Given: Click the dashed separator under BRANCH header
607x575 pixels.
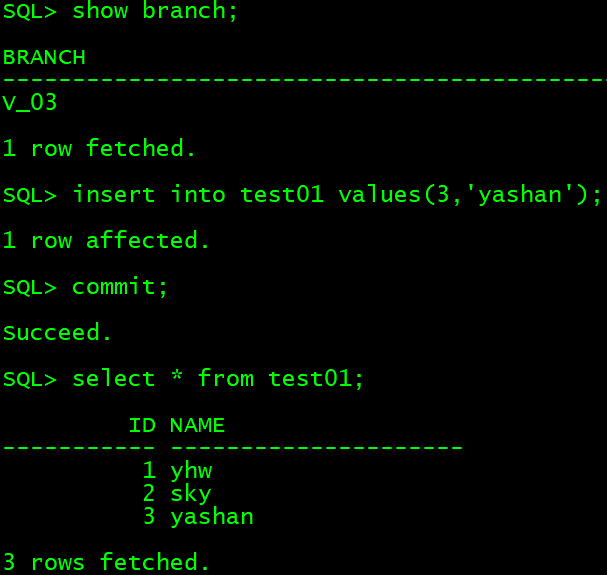Looking at the screenshot, I should pyautogui.click(x=304, y=80).
